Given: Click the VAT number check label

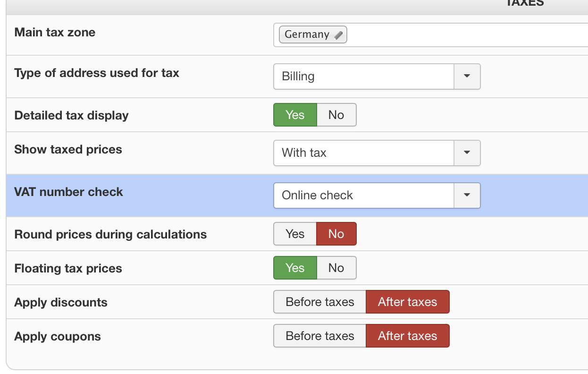Looking at the screenshot, I should coord(68,192).
